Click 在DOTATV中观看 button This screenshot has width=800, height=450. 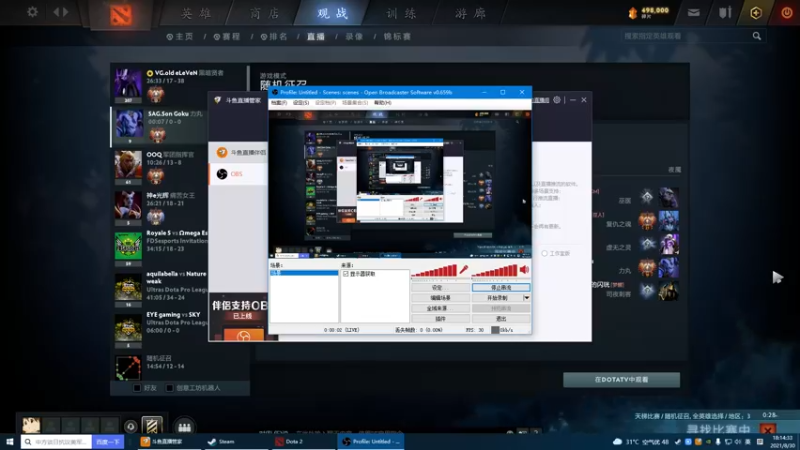[x=621, y=380]
